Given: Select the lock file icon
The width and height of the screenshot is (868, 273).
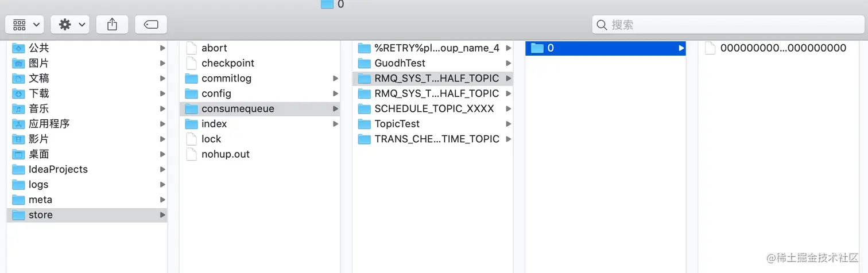Looking at the screenshot, I should 192,139.
